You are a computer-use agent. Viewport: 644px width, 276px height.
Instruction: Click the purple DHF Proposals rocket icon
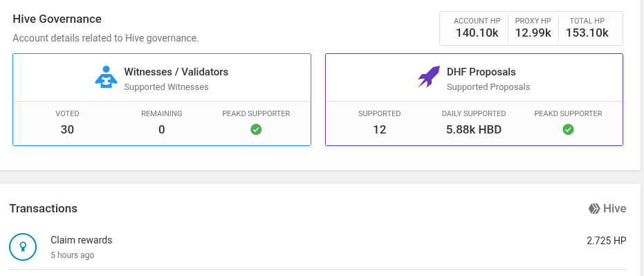[429, 77]
